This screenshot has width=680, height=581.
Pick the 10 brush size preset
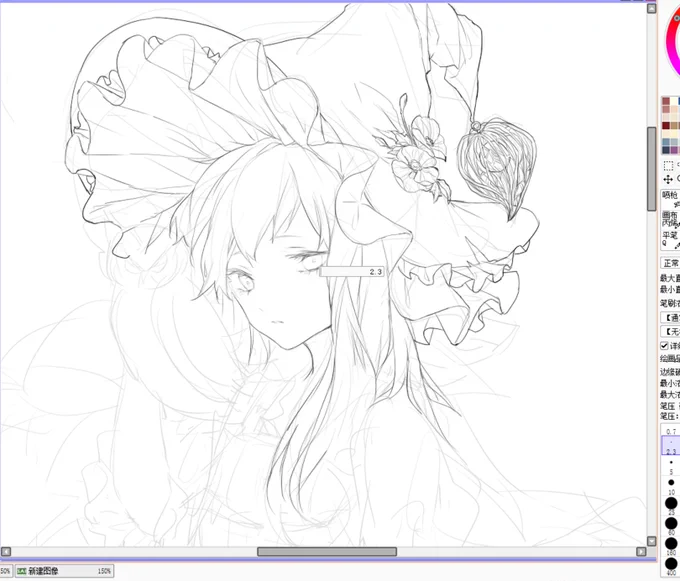pos(671,486)
